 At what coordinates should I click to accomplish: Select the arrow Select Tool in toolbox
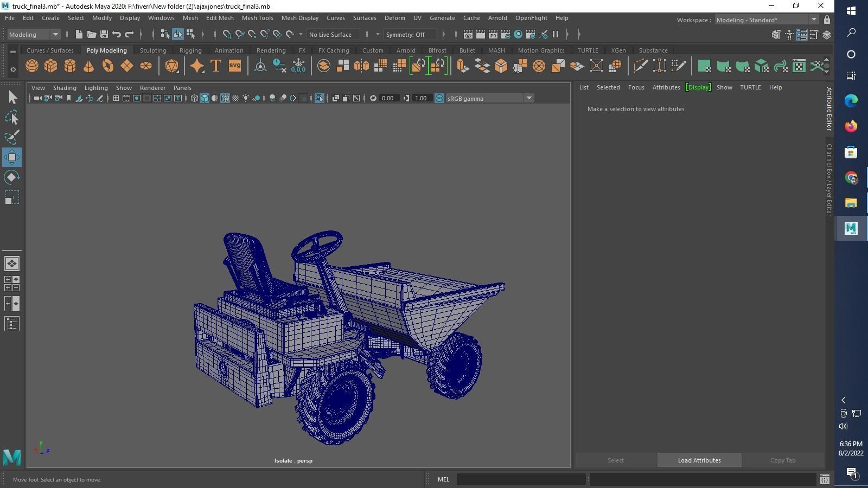click(12, 98)
